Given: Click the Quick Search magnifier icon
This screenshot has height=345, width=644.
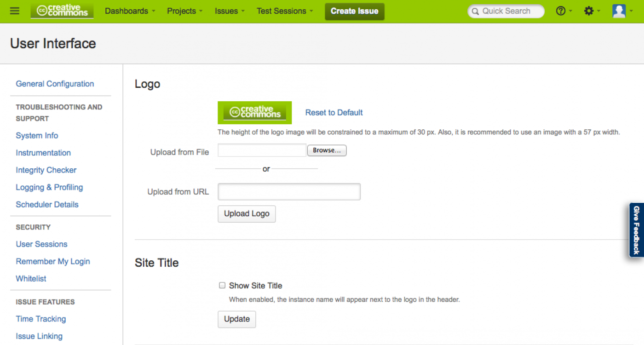Looking at the screenshot, I should point(475,11).
